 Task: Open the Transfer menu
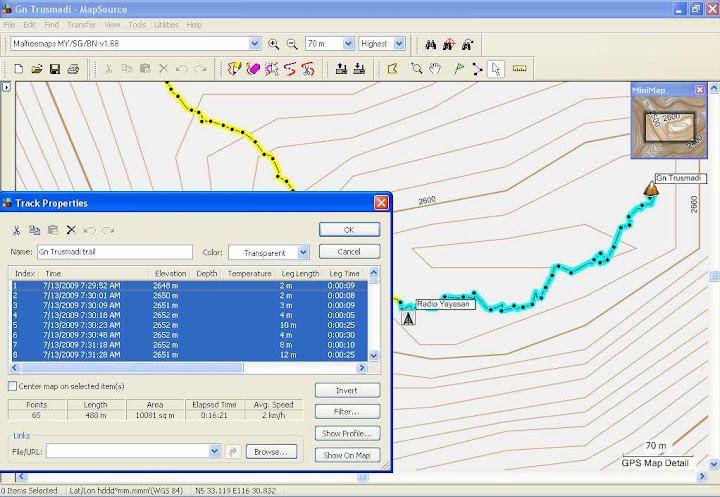(x=82, y=24)
